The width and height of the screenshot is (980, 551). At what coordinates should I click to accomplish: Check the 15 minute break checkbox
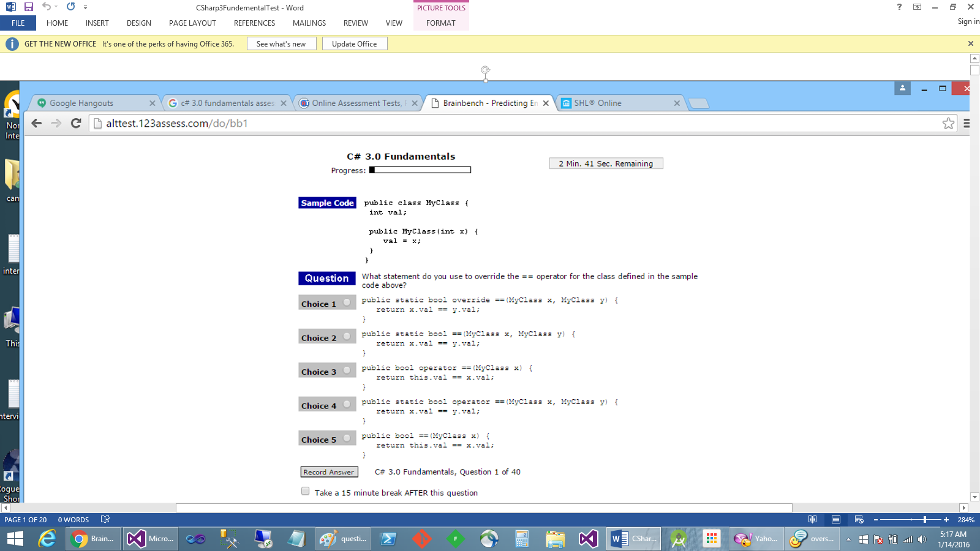305,491
